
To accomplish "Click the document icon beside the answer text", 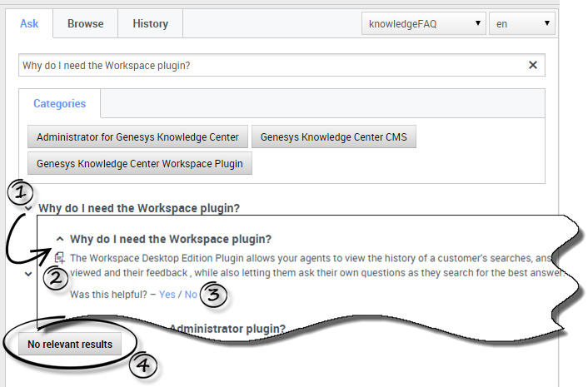I will (x=59, y=258).
